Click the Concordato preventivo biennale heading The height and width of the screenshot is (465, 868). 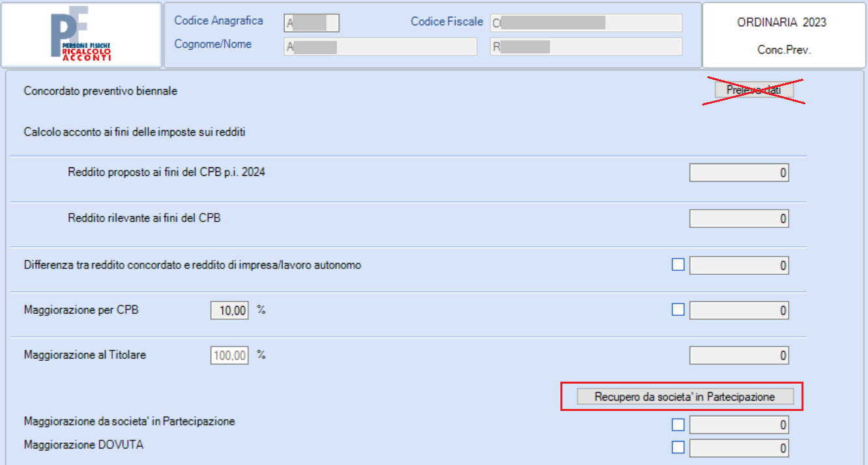pos(100,91)
